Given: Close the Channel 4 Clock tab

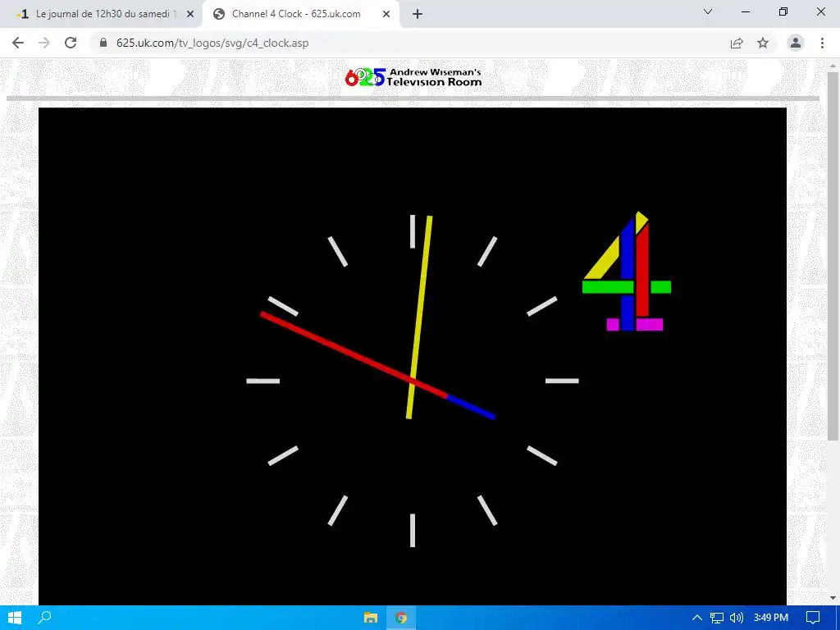Looking at the screenshot, I should [x=386, y=14].
